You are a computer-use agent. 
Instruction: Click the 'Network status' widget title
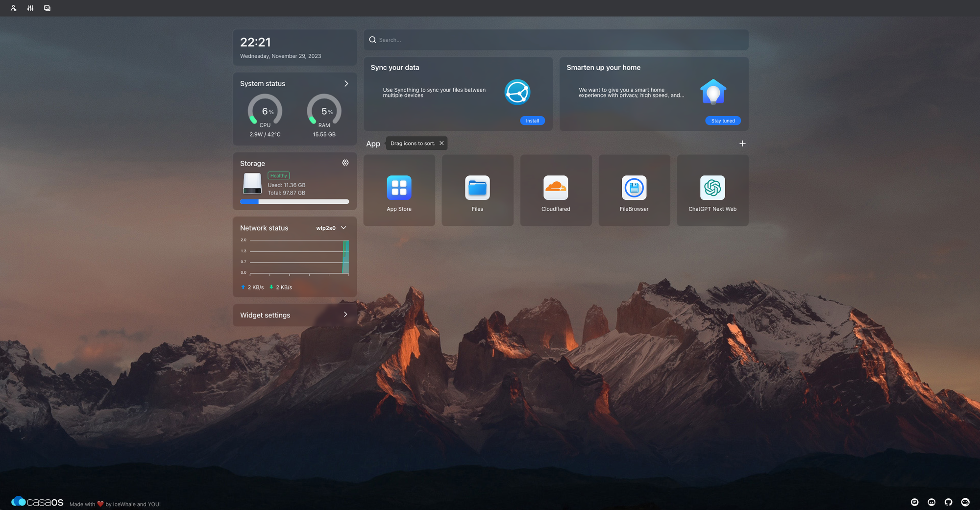coord(264,228)
